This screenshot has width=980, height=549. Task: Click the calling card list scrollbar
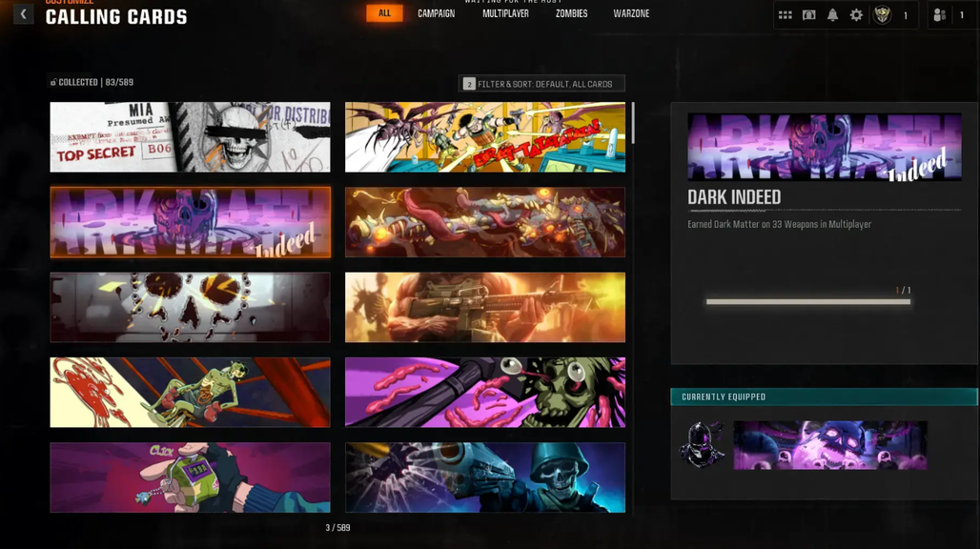tap(633, 122)
